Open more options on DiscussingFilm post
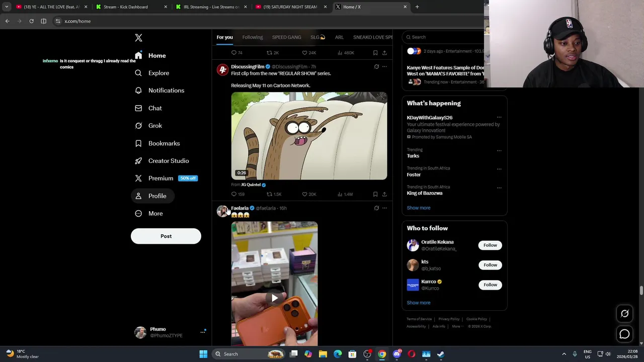Image resolution: width=644 pixels, height=362 pixels. point(384,66)
